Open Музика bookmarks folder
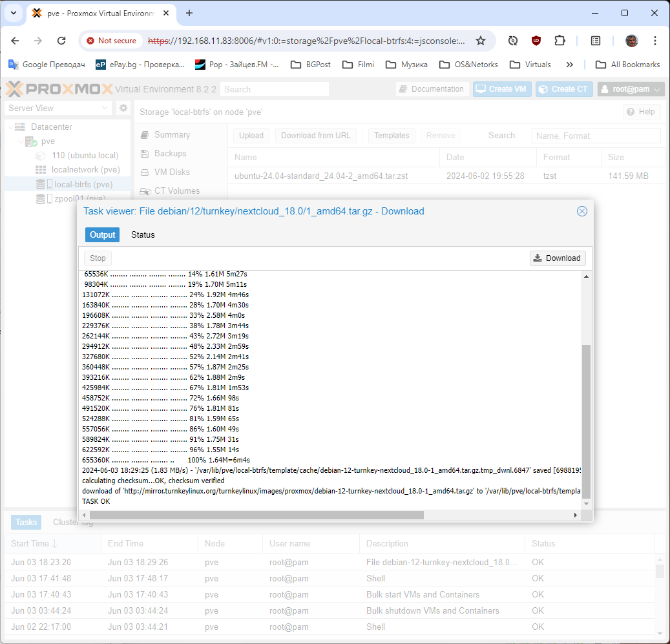 [406, 65]
